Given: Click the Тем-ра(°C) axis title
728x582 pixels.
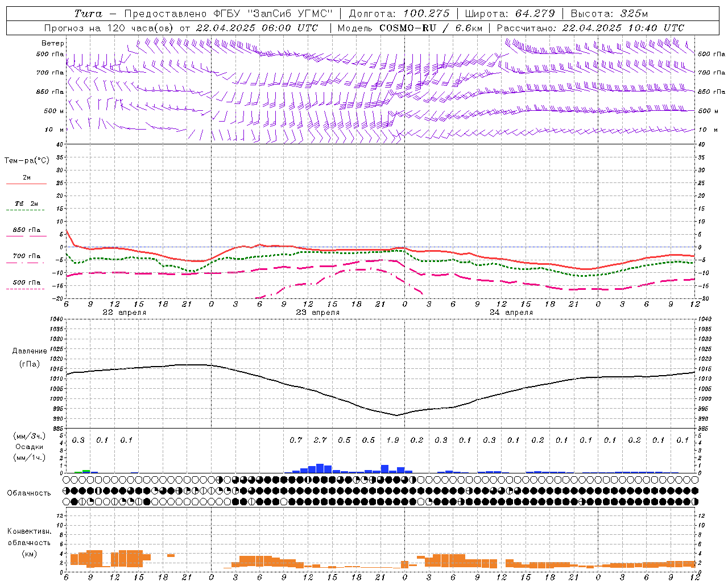Looking at the screenshot, I should (27, 161).
